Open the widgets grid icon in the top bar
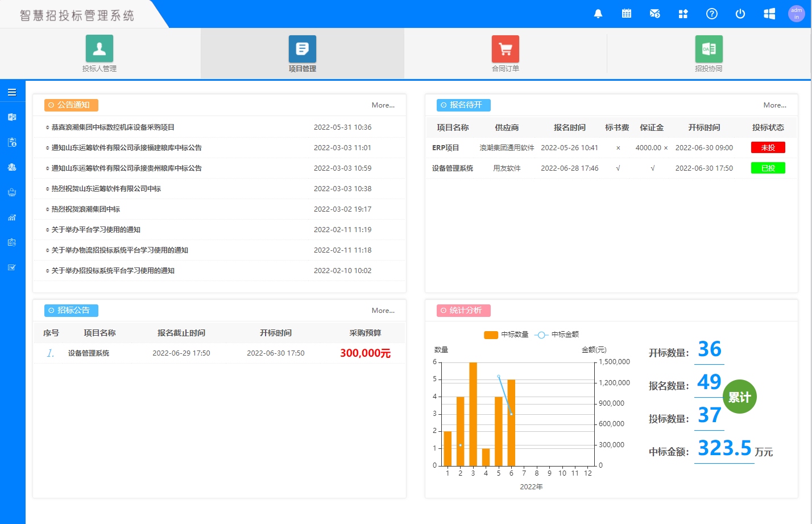Image resolution: width=812 pixels, height=524 pixels. click(x=683, y=14)
